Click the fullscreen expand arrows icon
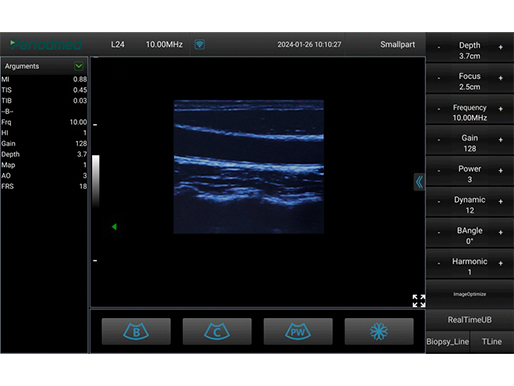 pyautogui.click(x=419, y=301)
